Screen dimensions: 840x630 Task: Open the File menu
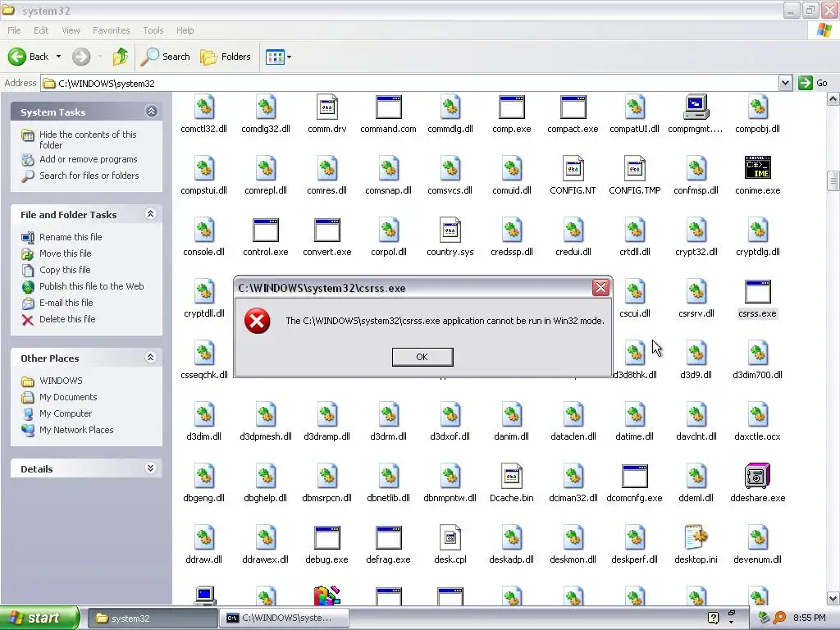point(14,30)
